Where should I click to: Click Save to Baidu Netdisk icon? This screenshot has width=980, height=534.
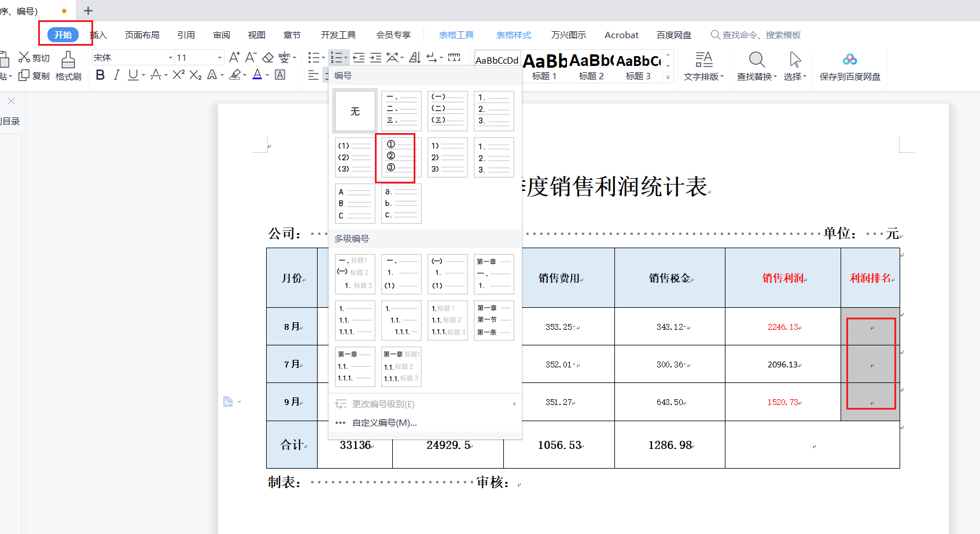point(849,67)
